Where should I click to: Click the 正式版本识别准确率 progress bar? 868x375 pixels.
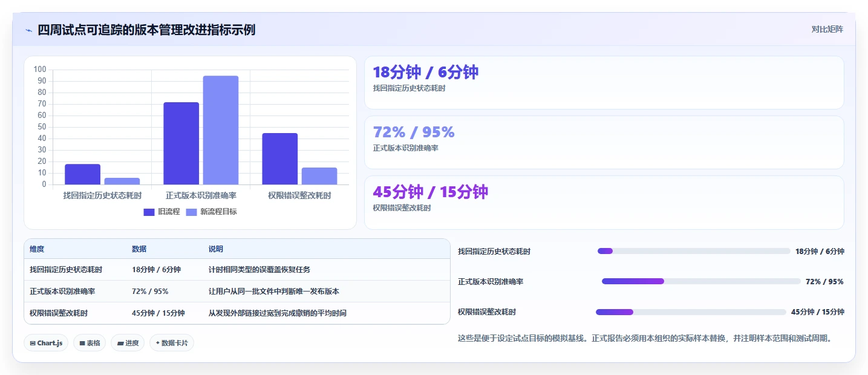(x=701, y=281)
